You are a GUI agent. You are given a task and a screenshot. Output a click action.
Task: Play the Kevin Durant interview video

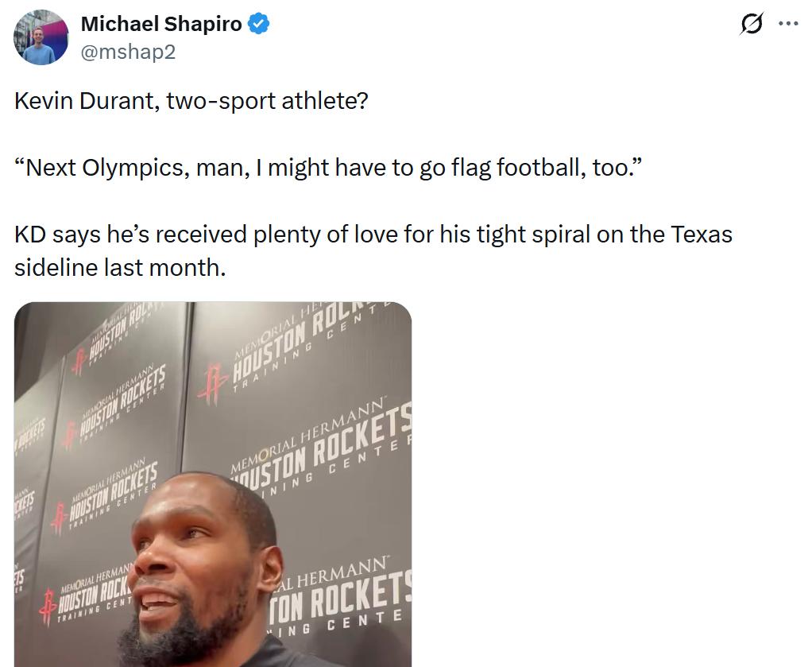click(x=213, y=484)
